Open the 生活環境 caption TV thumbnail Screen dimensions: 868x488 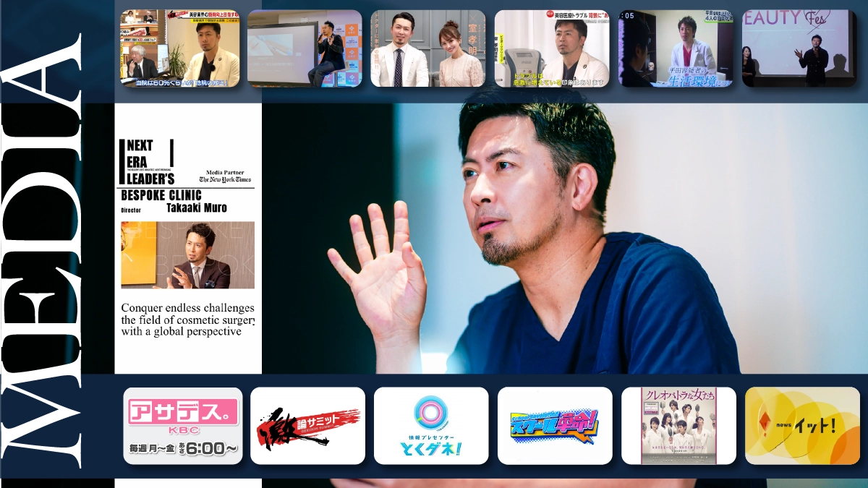(x=676, y=48)
